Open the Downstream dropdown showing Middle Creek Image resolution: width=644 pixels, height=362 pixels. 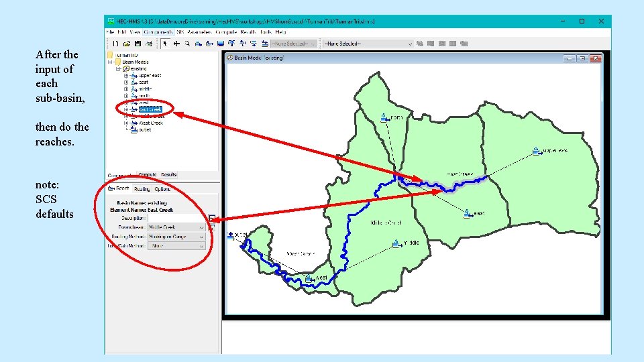point(176,227)
